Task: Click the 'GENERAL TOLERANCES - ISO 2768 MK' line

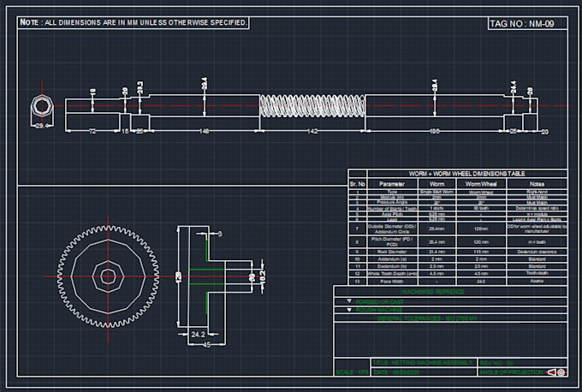Action: 428,318
